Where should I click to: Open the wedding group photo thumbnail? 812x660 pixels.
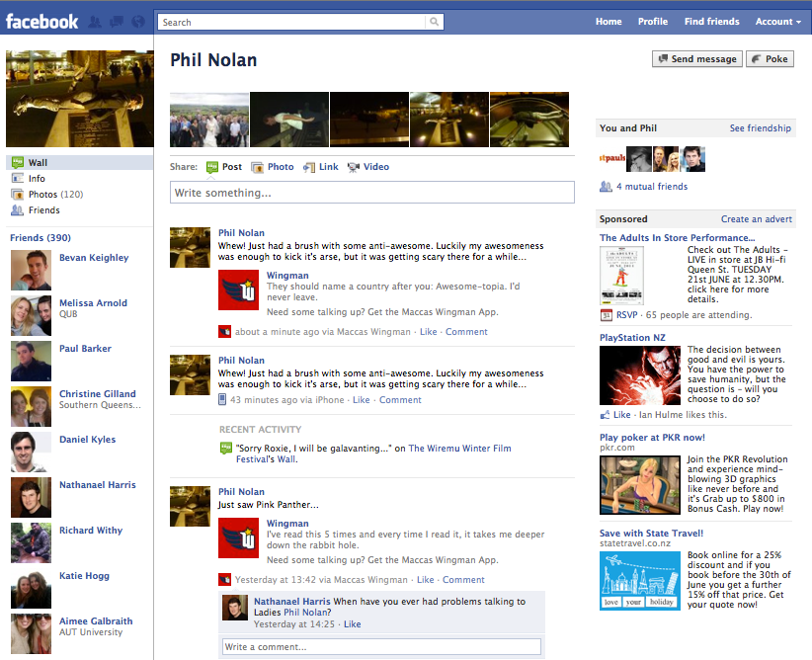coord(209,120)
